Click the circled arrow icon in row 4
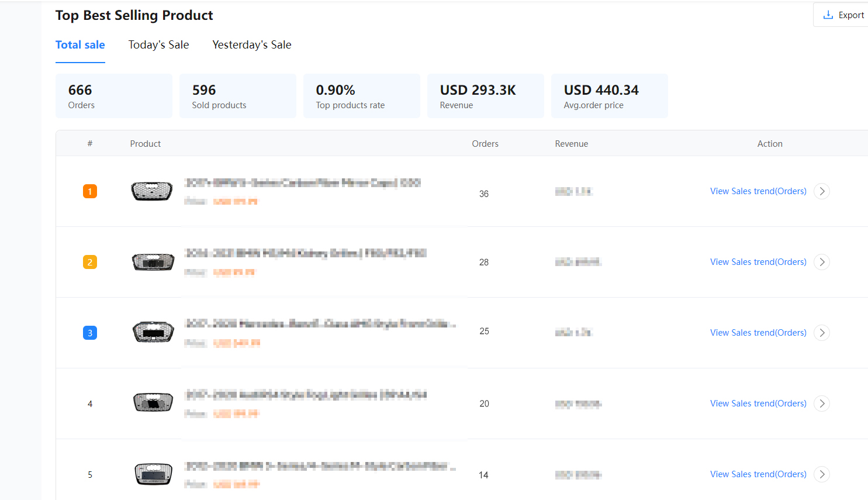The width and height of the screenshot is (868, 500). [x=822, y=404]
